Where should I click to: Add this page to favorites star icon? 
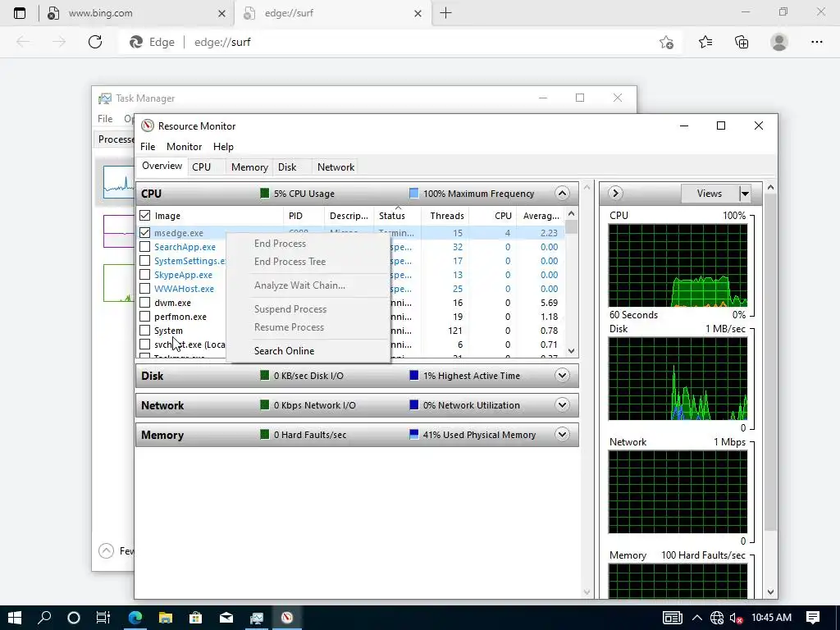pyautogui.click(x=666, y=42)
